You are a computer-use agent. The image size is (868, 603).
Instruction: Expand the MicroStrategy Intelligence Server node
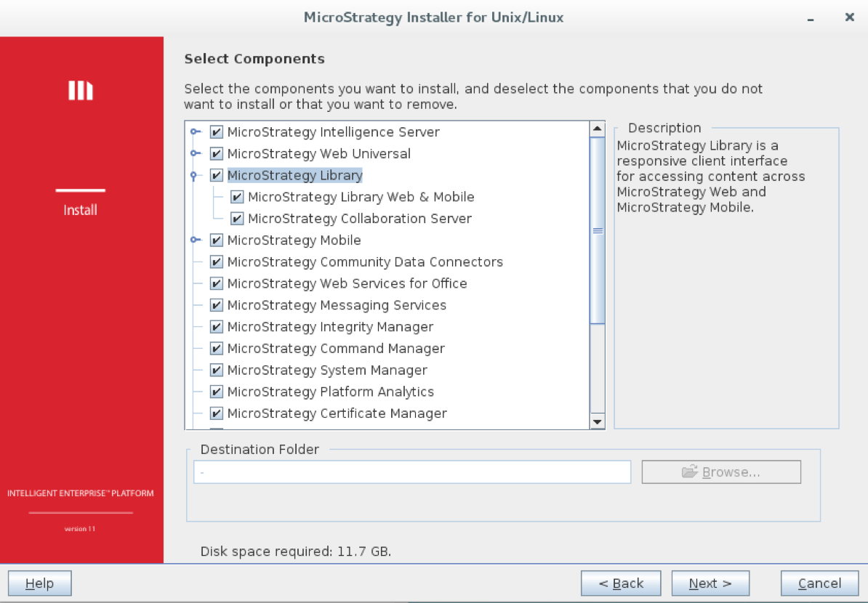[194, 132]
